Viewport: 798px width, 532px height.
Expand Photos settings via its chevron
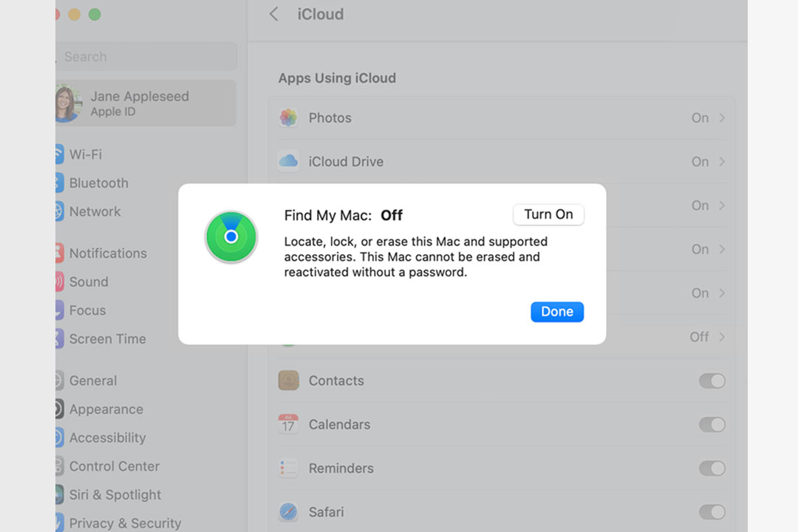[722, 117]
